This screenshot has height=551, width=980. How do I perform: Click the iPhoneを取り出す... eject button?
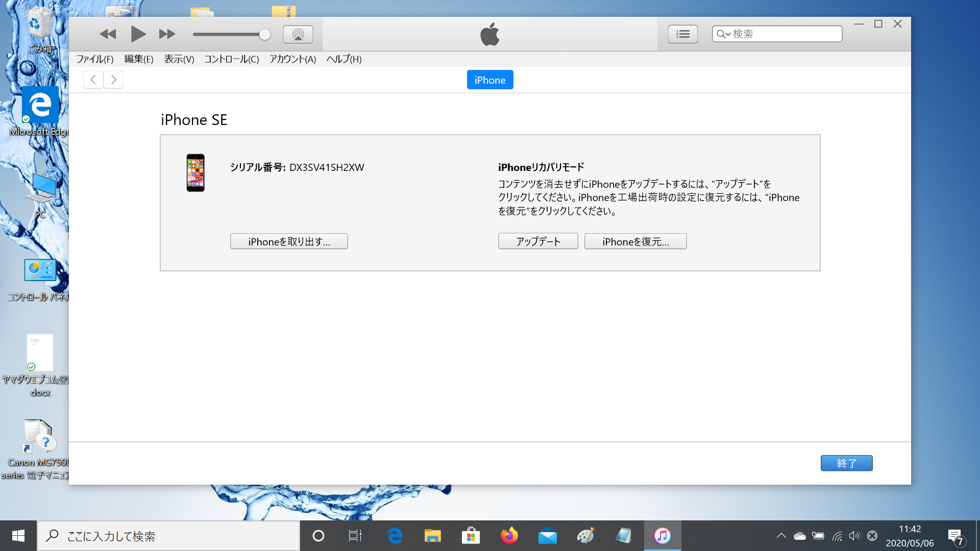click(289, 241)
